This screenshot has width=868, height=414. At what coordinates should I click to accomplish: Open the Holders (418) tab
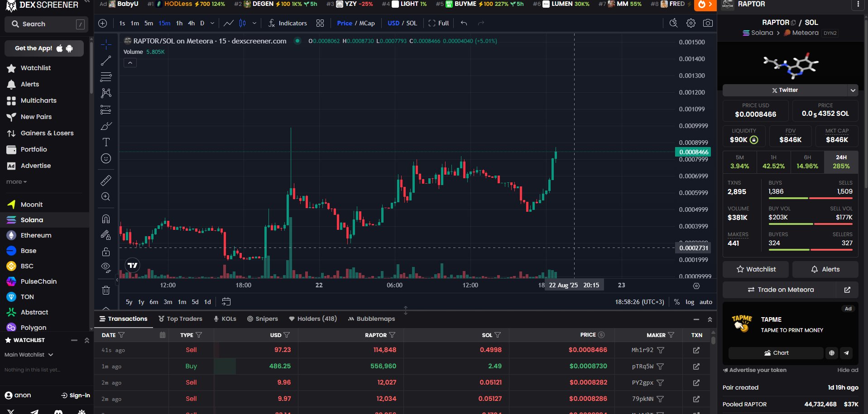[313, 319]
